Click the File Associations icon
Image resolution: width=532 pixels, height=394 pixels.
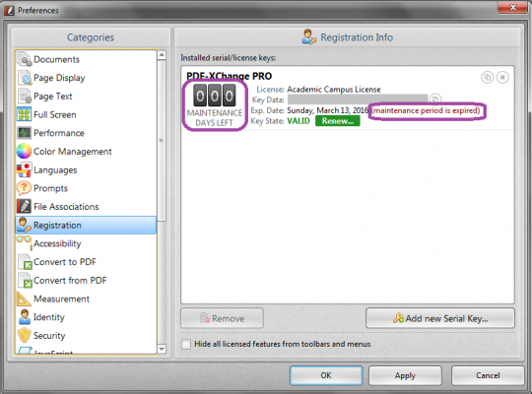[24, 206]
